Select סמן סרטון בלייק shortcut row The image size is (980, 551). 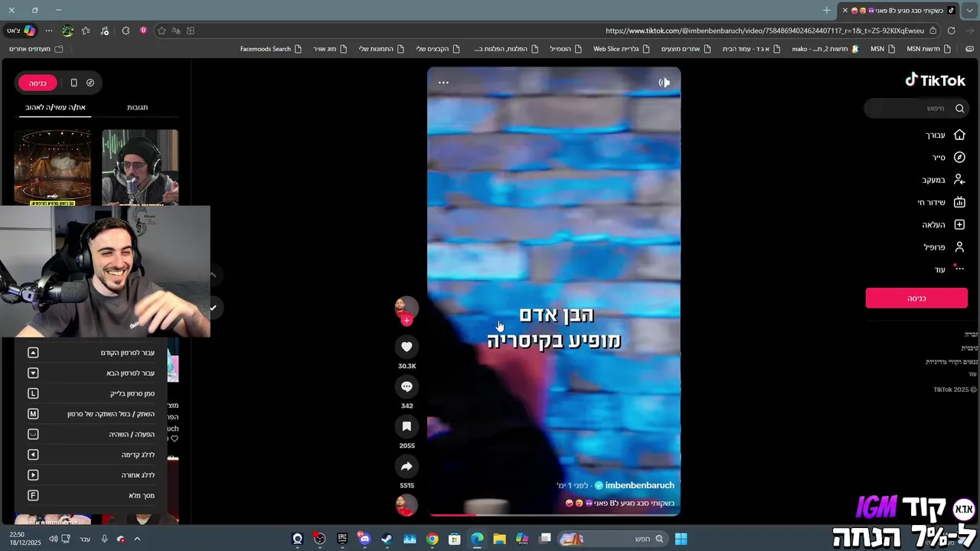click(x=91, y=393)
